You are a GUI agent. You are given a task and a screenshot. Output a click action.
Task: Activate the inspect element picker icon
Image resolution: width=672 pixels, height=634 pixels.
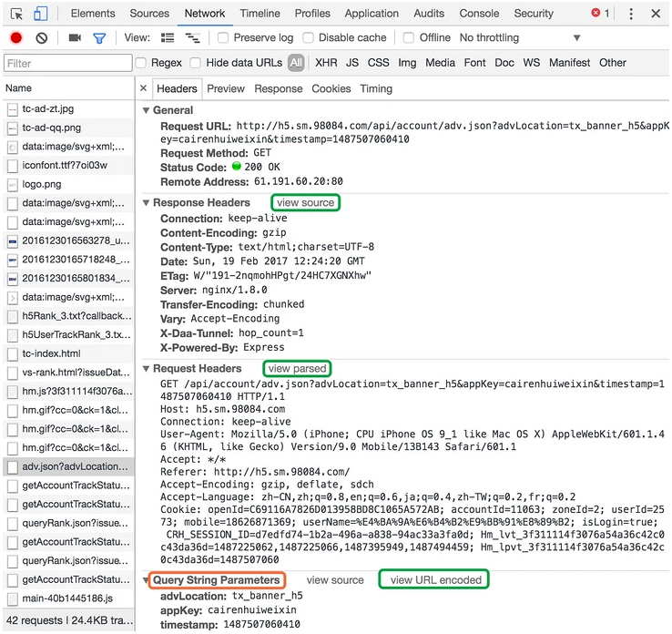tap(16, 15)
